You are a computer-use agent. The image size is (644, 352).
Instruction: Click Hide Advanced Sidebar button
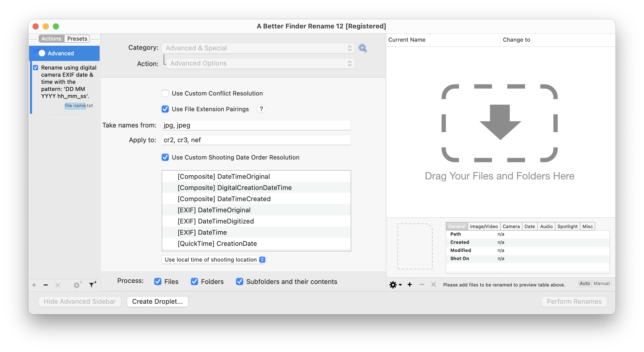80,301
